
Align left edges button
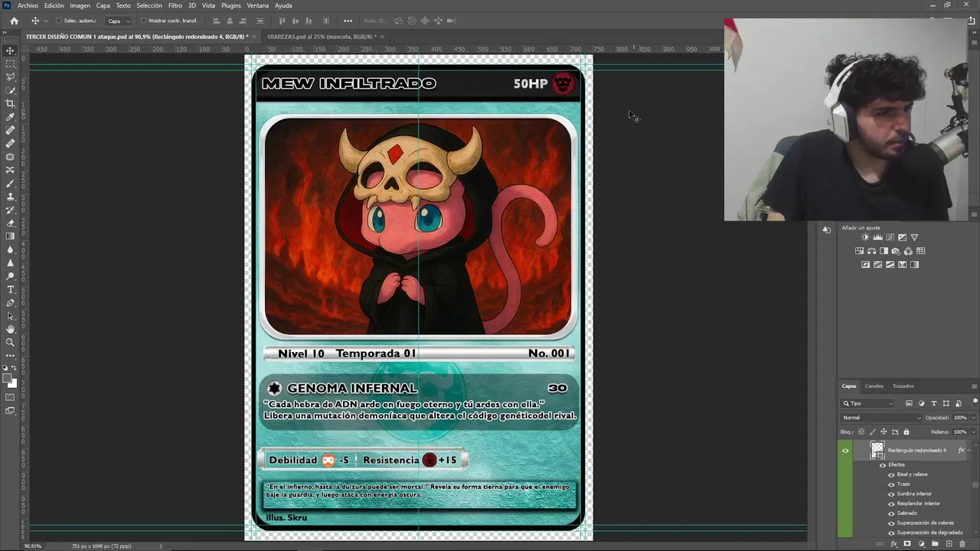(217, 21)
